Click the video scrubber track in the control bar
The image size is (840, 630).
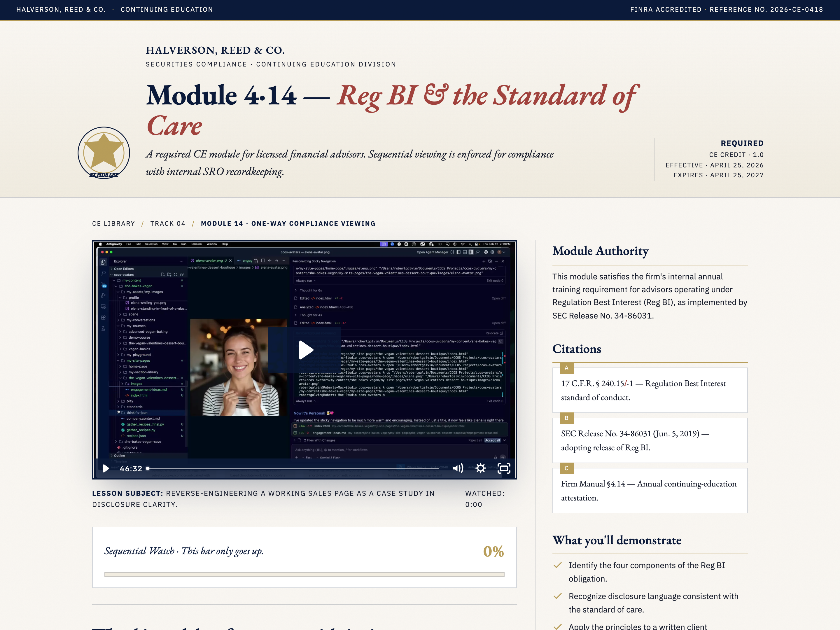click(293, 468)
